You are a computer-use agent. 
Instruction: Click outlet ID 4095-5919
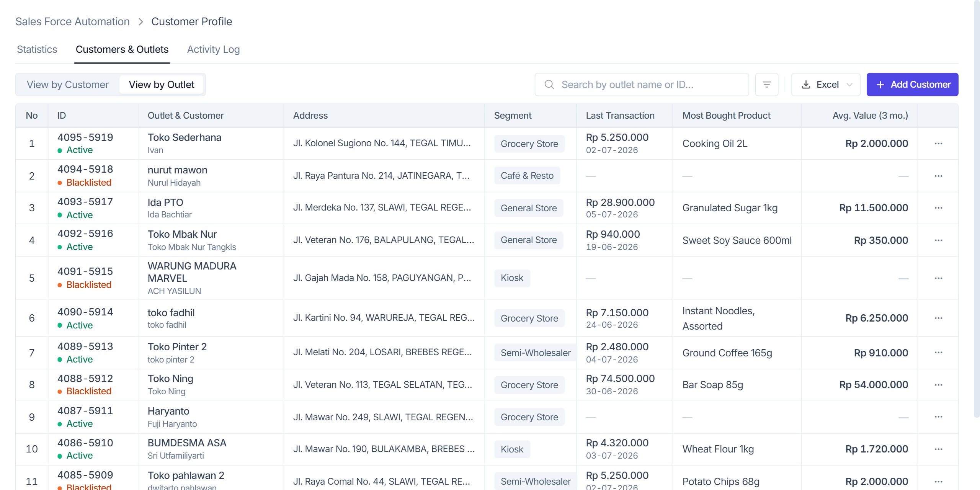pyautogui.click(x=85, y=137)
